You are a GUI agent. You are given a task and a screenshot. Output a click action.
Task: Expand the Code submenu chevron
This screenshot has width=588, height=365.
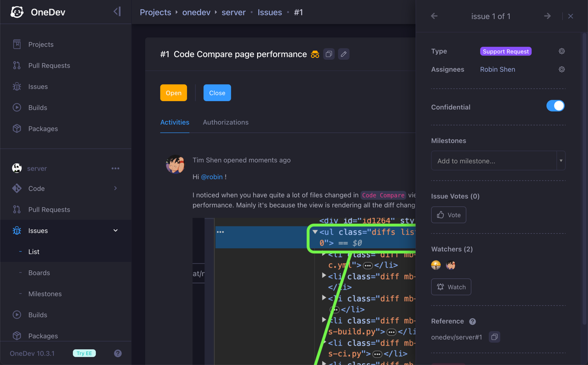click(115, 189)
